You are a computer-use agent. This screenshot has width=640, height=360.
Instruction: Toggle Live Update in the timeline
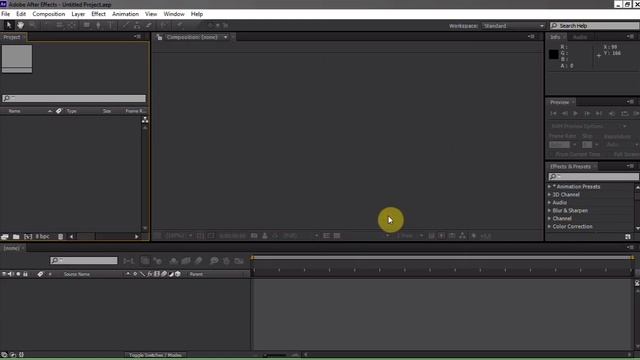(145, 261)
